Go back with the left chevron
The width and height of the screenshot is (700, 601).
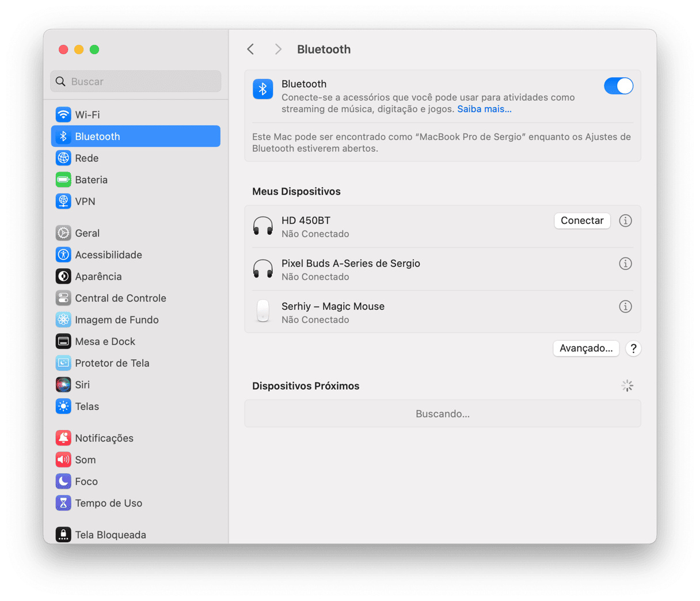250,50
